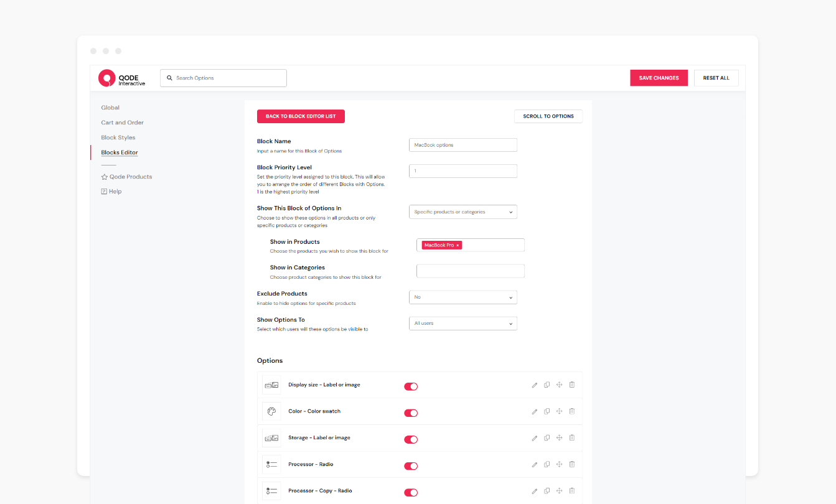The height and width of the screenshot is (504, 836).
Task: Edit the Processor - Radio option
Action: coord(534,465)
